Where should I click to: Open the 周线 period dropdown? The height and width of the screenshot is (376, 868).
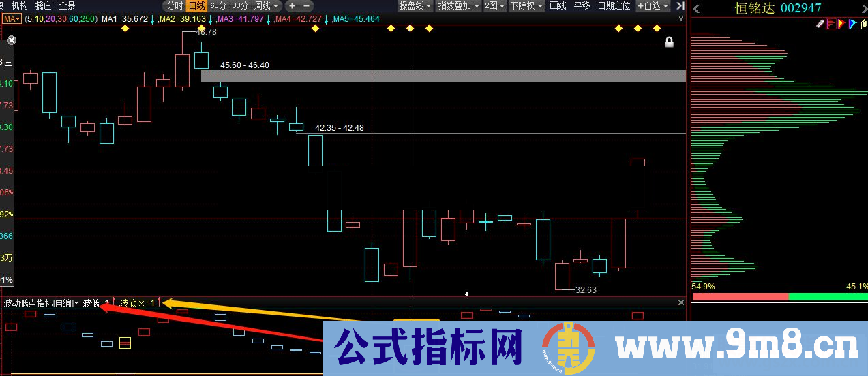267,5
